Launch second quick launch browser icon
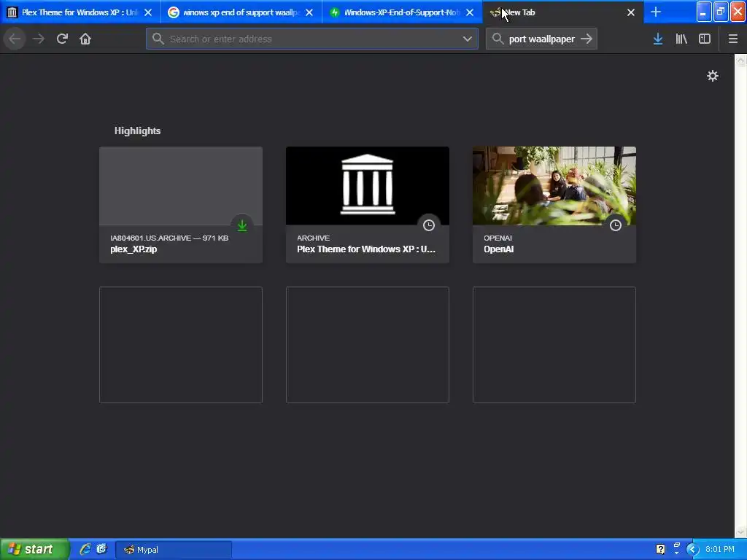The width and height of the screenshot is (747, 560). 101,549
